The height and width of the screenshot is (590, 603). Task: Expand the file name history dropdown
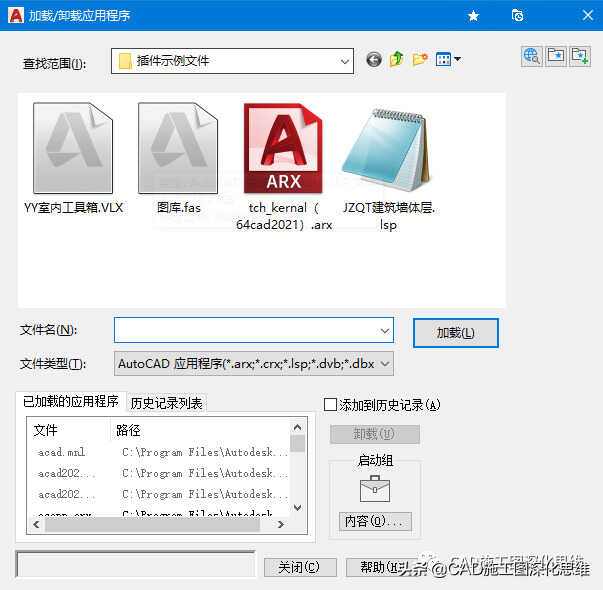(385, 331)
